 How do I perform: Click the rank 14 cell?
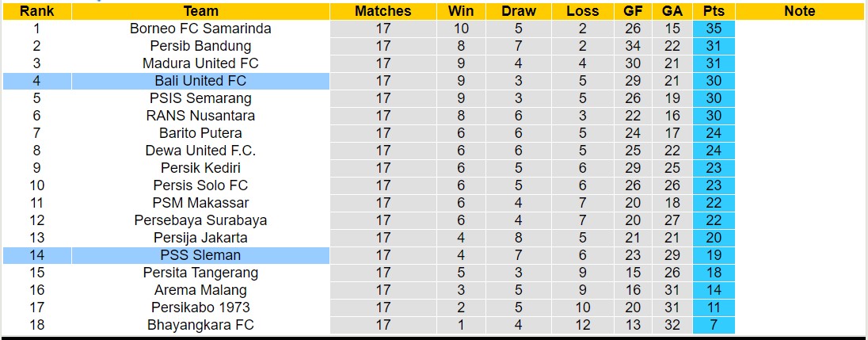[36, 255]
